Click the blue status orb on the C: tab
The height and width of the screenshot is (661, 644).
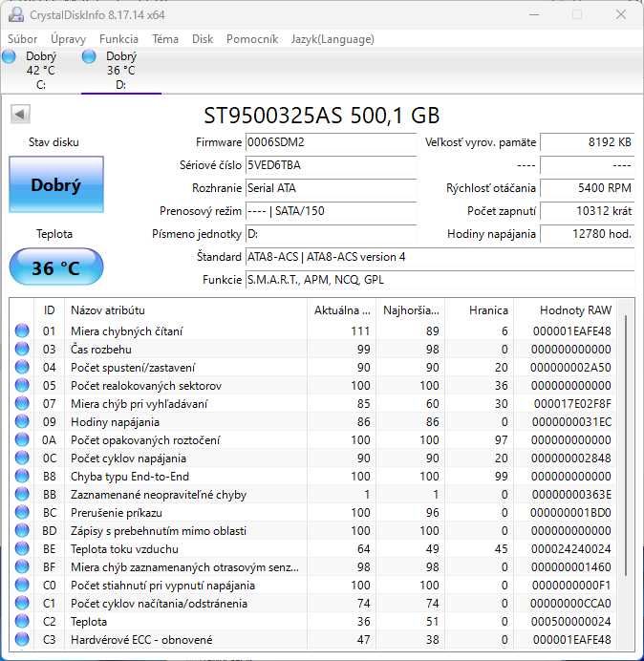pos(9,56)
